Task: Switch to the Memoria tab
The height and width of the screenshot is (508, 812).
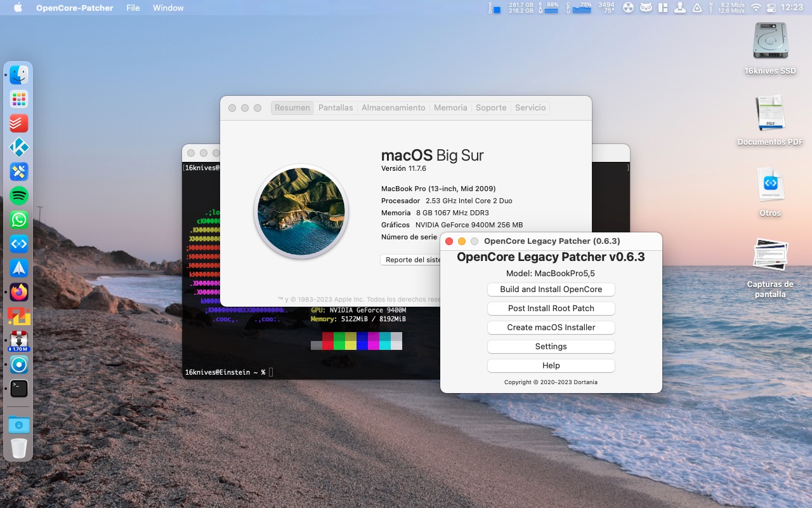Action: 450,108
